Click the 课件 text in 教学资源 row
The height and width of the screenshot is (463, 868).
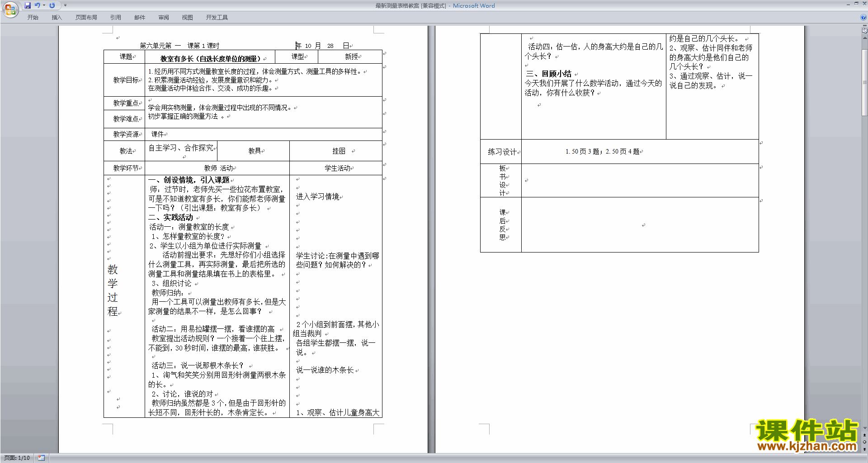point(157,135)
